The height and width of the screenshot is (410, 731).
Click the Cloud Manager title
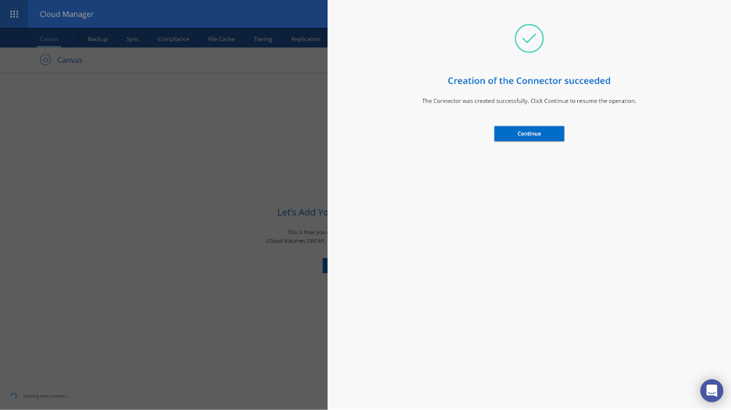click(x=67, y=14)
